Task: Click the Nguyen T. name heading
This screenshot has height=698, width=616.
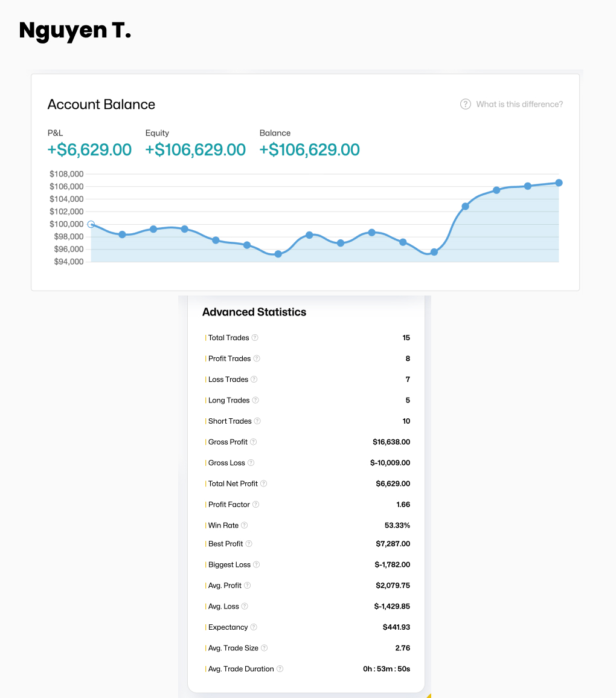Action: click(75, 30)
